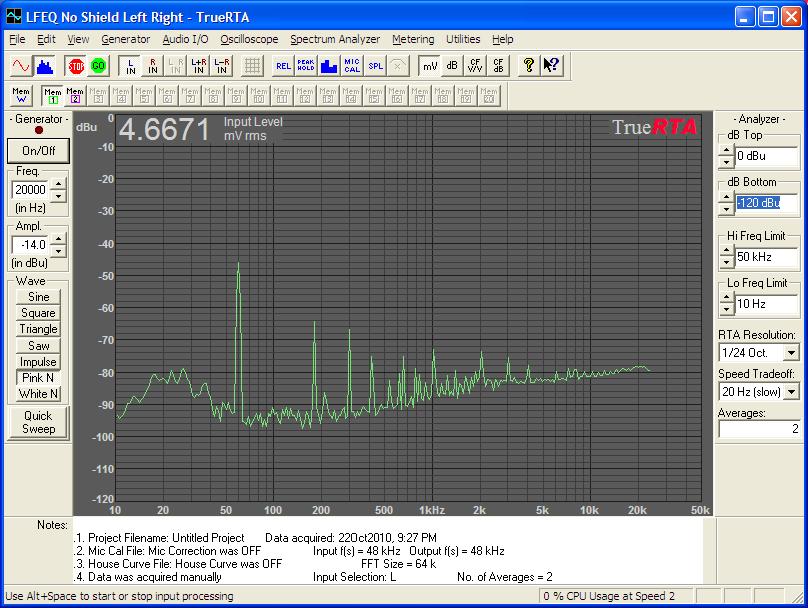Open the File menu
Viewport: 808px width, 608px height.
coord(17,39)
